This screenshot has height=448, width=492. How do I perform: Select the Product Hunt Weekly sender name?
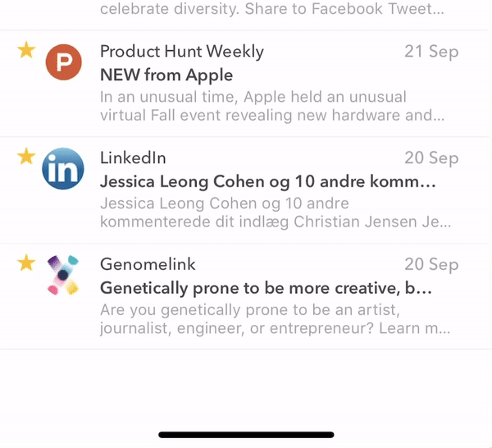(182, 52)
